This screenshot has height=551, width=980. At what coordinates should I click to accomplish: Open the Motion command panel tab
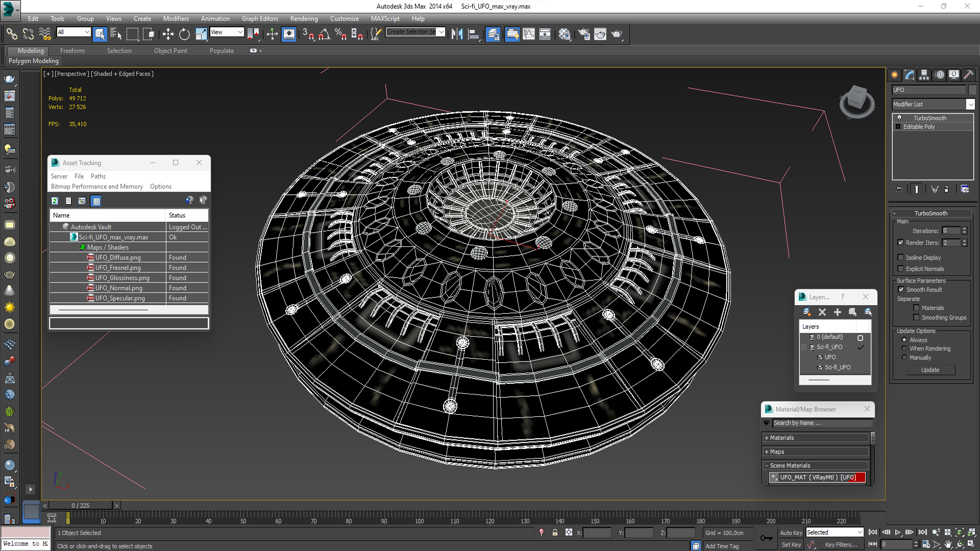[x=939, y=74]
